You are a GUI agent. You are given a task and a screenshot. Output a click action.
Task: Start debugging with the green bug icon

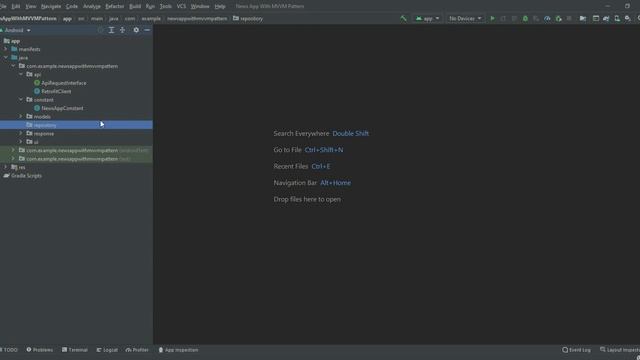(525, 18)
